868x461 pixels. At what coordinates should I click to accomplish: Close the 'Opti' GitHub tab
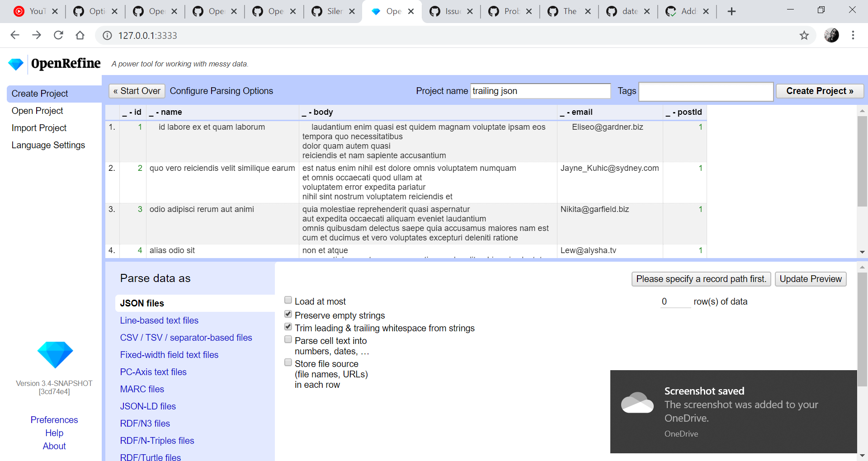point(114,11)
